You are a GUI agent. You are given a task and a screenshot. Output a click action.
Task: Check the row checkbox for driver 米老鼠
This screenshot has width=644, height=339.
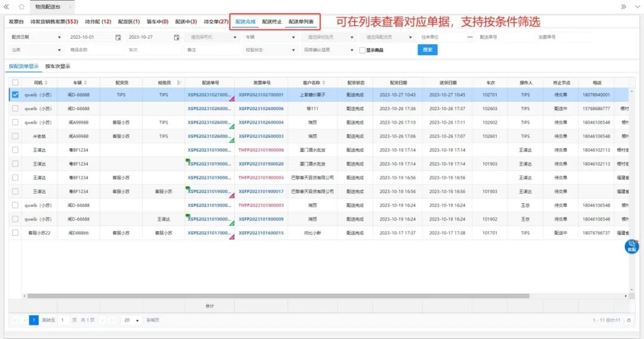point(16,136)
